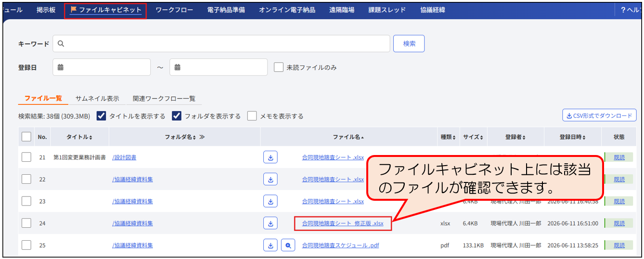644x259 pixels.
Task: Sort by フォルダ名 column header
Action: 180,137
